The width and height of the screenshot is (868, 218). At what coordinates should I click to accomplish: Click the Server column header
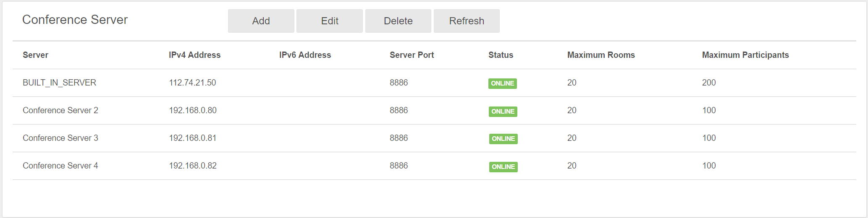(x=35, y=55)
